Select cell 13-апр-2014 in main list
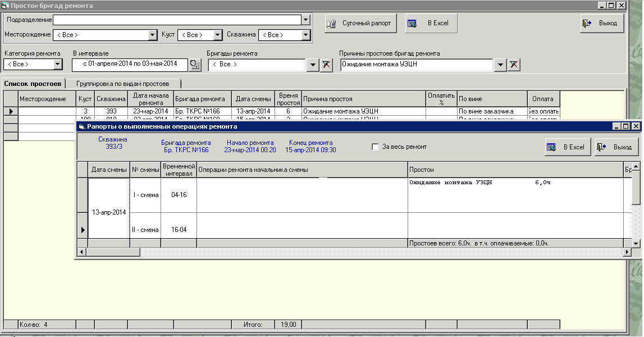644x337 pixels. tap(253, 111)
